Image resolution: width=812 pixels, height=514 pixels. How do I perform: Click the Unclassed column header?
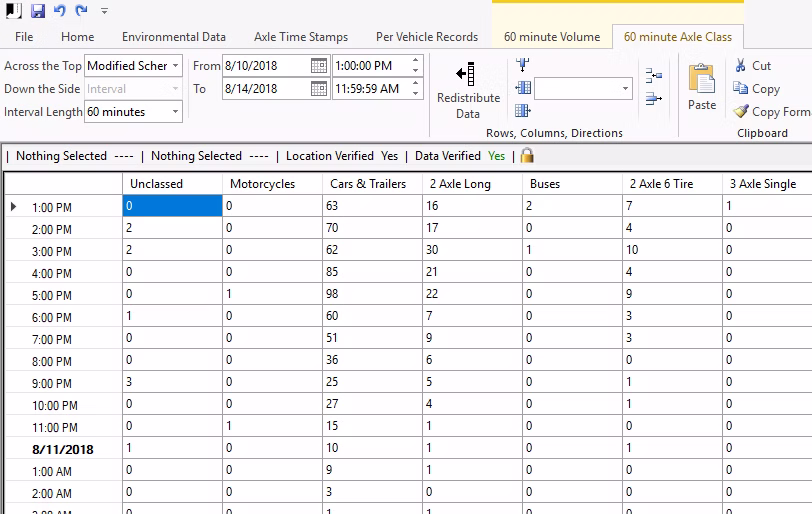pos(172,184)
